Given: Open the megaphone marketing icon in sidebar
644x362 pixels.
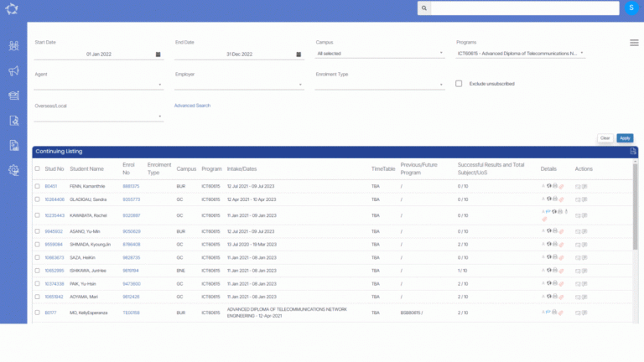Looking at the screenshot, I should point(13,71).
